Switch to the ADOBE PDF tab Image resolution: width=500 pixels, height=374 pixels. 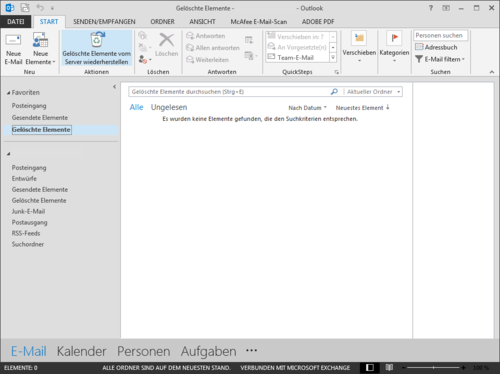click(318, 22)
